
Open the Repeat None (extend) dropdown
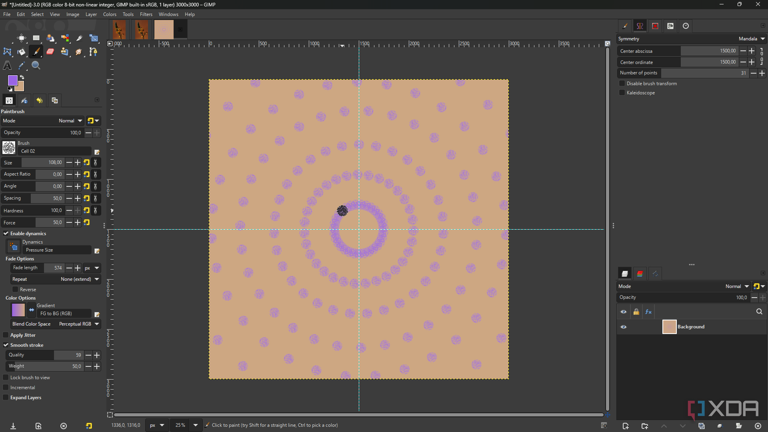pyautogui.click(x=80, y=279)
